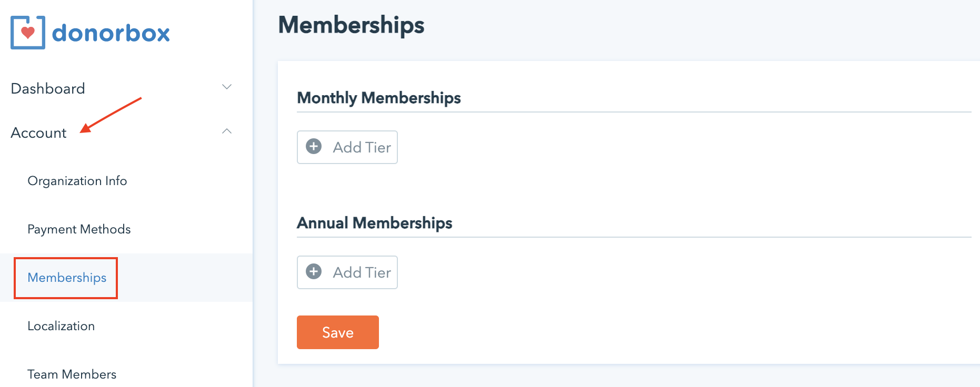Navigate to Team Members
980x387 pixels.
72,374
